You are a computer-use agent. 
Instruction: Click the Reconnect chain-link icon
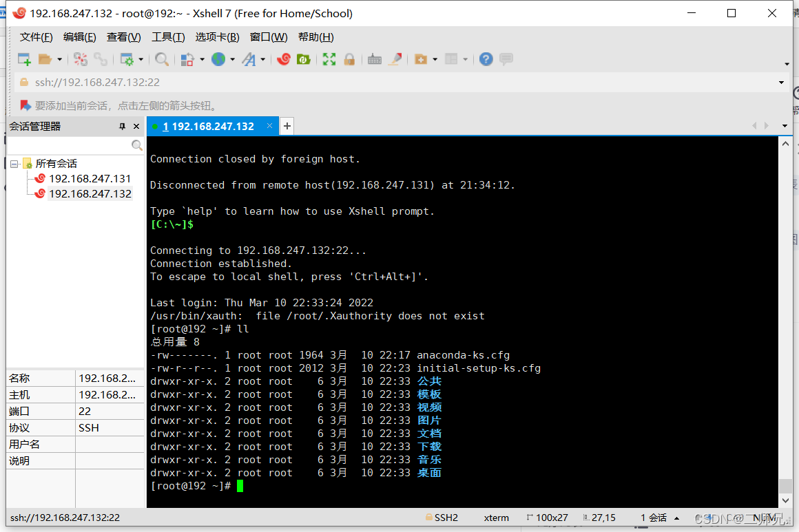[x=101, y=59]
